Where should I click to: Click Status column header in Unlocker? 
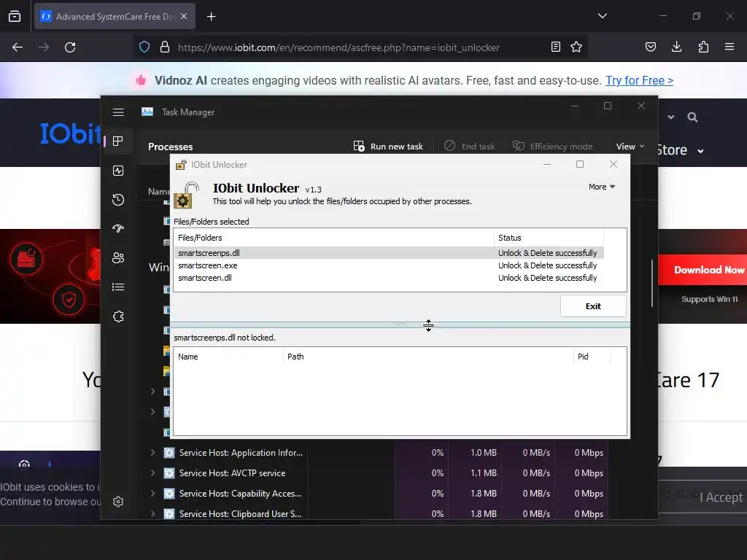pos(549,238)
